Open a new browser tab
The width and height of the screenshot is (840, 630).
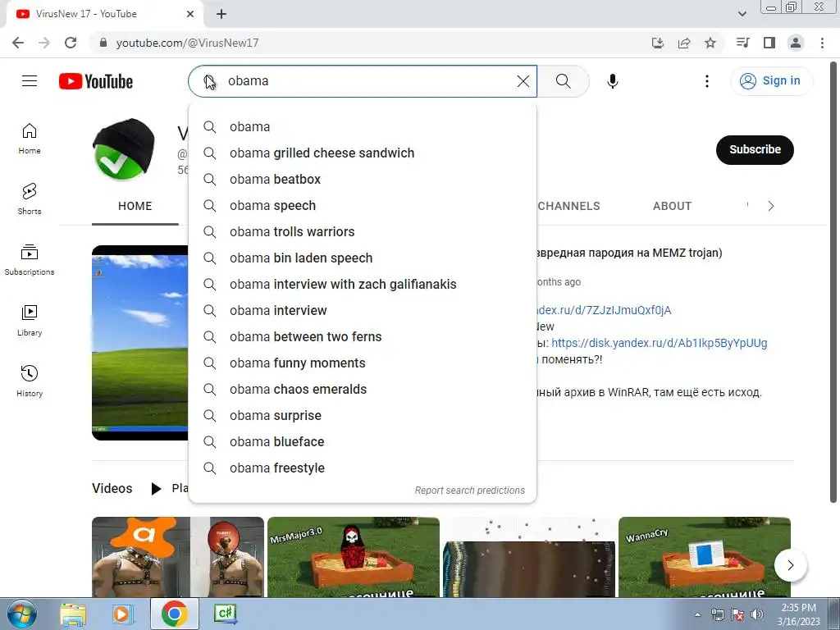[221, 14]
